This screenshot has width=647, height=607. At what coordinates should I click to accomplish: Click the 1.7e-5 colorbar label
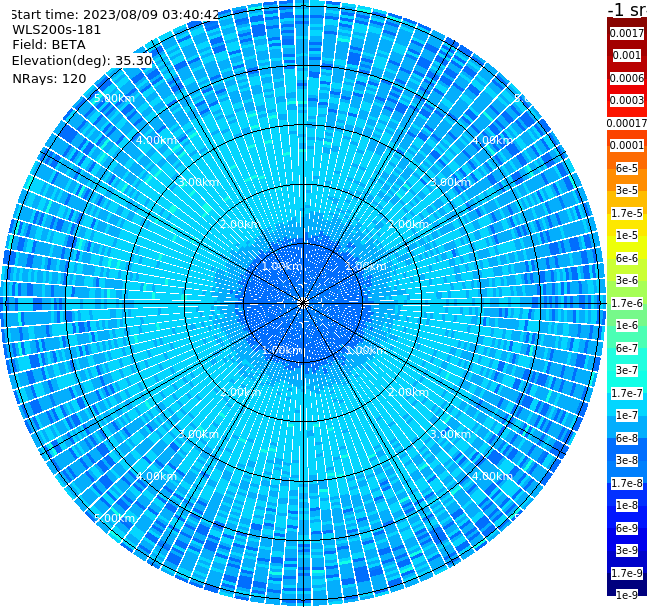pos(627,213)
